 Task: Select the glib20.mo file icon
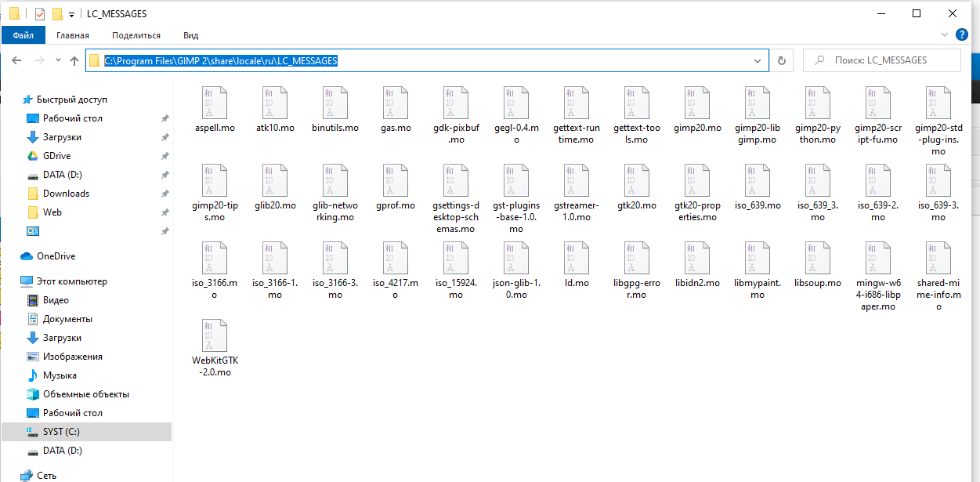click(x=275, y=179)
